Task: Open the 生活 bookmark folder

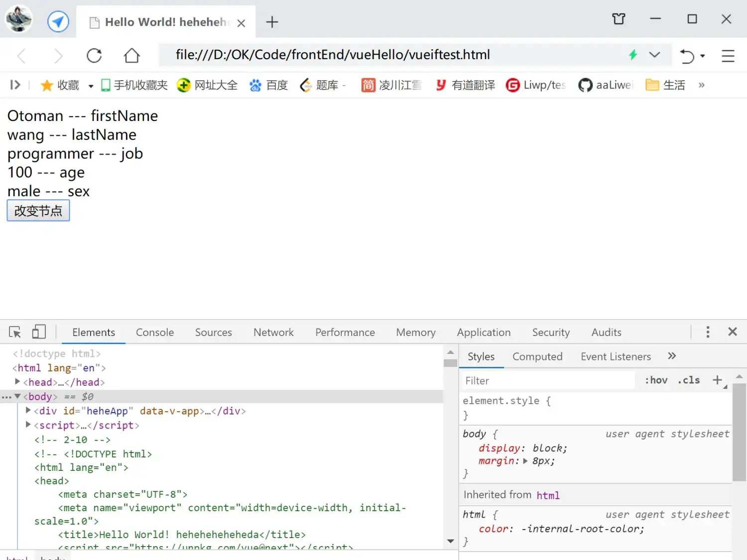Action: coord(665,85)
